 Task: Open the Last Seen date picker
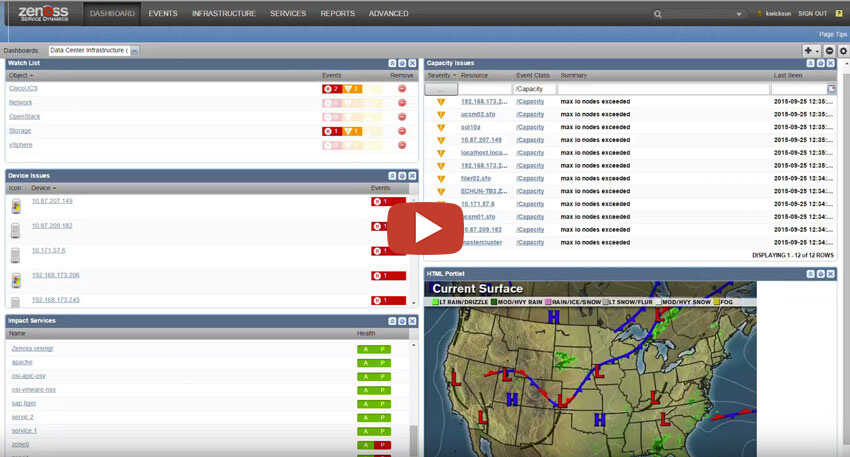(x=831, y=89)
